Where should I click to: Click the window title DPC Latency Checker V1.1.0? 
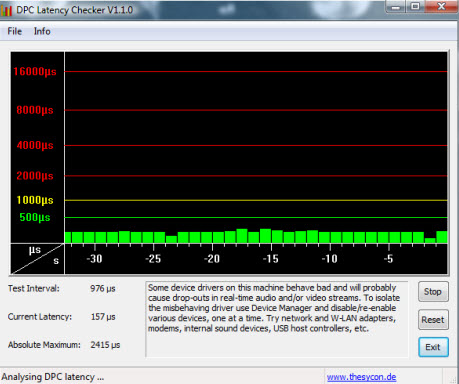pyautogui.click(x=74, y=10)
